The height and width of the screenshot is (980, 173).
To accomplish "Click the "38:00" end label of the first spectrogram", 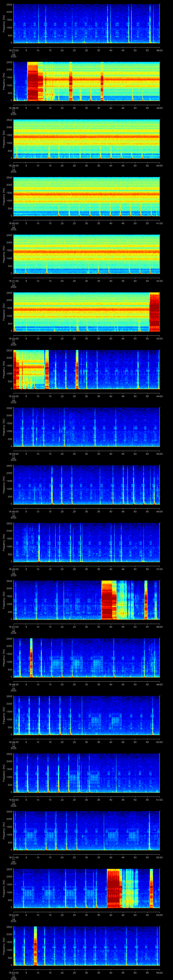I will pyautogui.click(x=160, y=50).
